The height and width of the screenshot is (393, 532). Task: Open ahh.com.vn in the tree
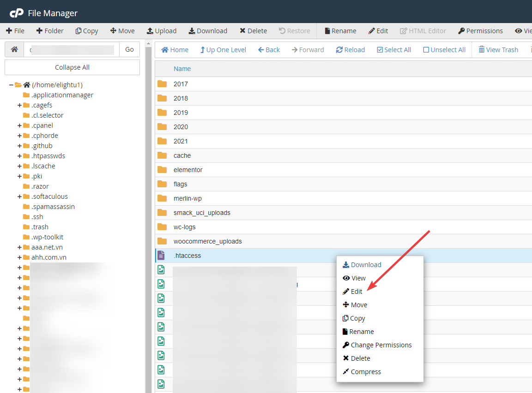[x=49, y=257]
